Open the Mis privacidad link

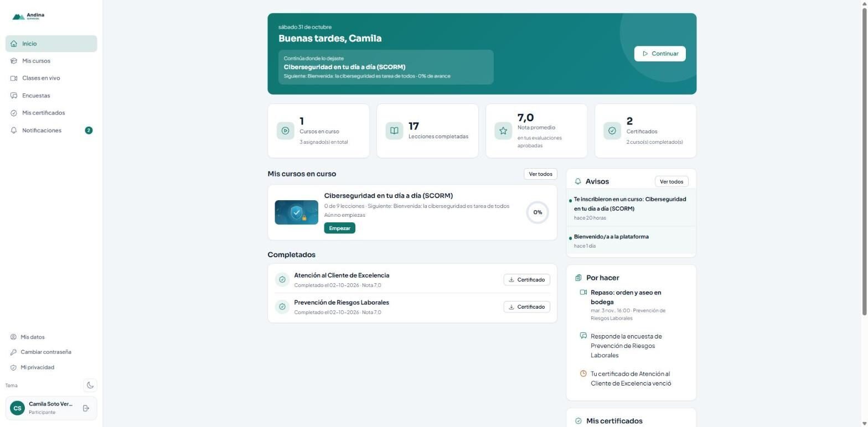click(x=51, y=367)
